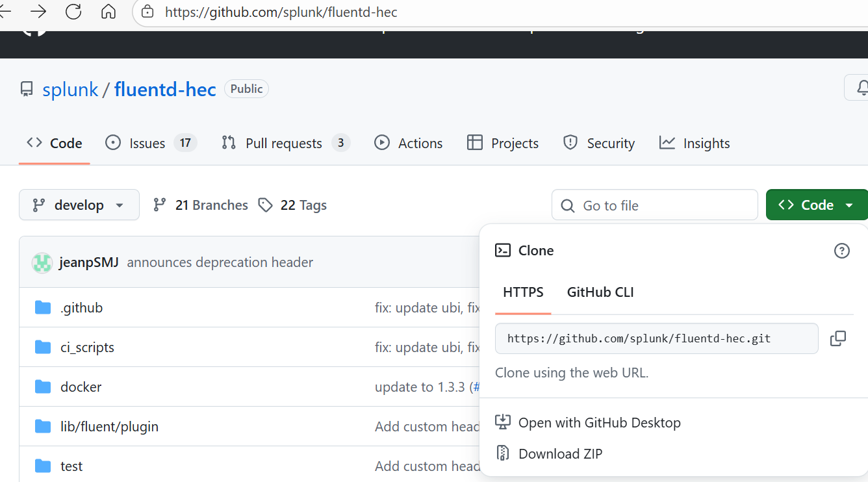This screenshot has width=868, height=482.
Task: Toggle the green Code dropdown button
Action: [817, 205]
